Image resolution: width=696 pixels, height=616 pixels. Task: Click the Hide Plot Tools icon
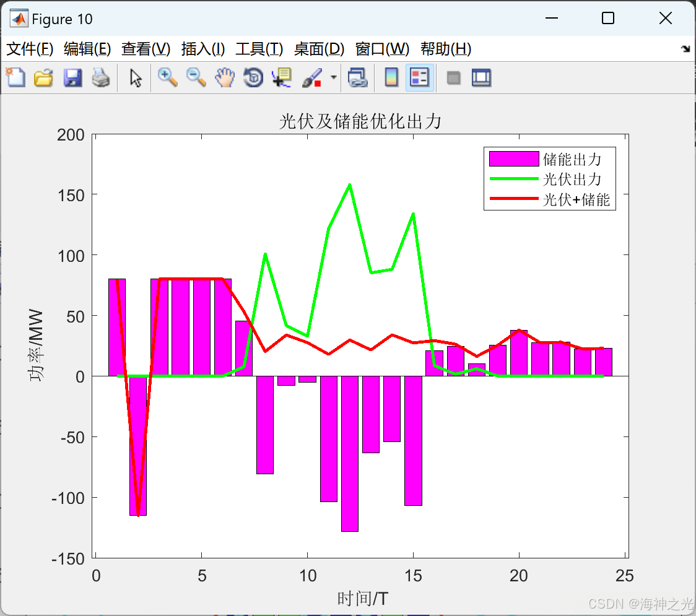453,78
